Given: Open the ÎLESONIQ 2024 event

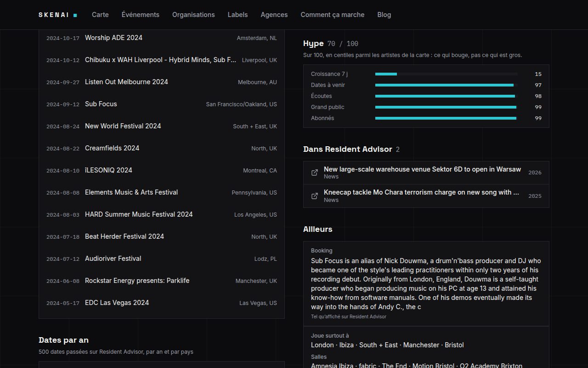Looking at the screenshot, I should click(162, 170).
